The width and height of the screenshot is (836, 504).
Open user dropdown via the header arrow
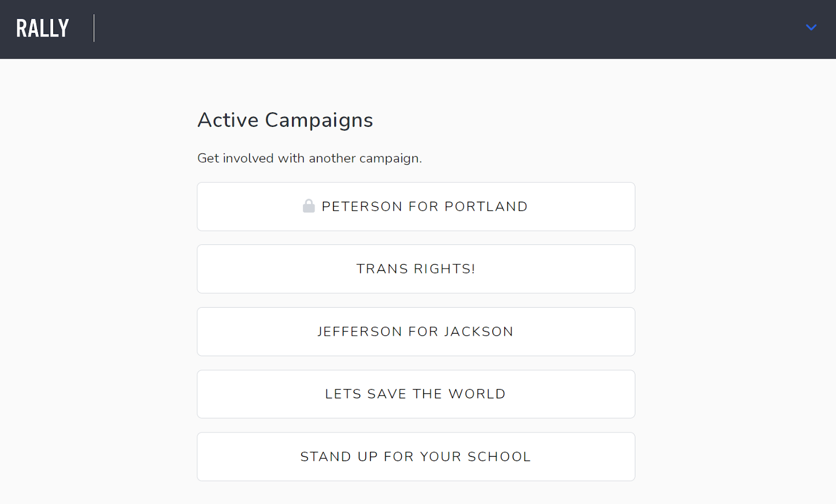click(x=811, y=27)
